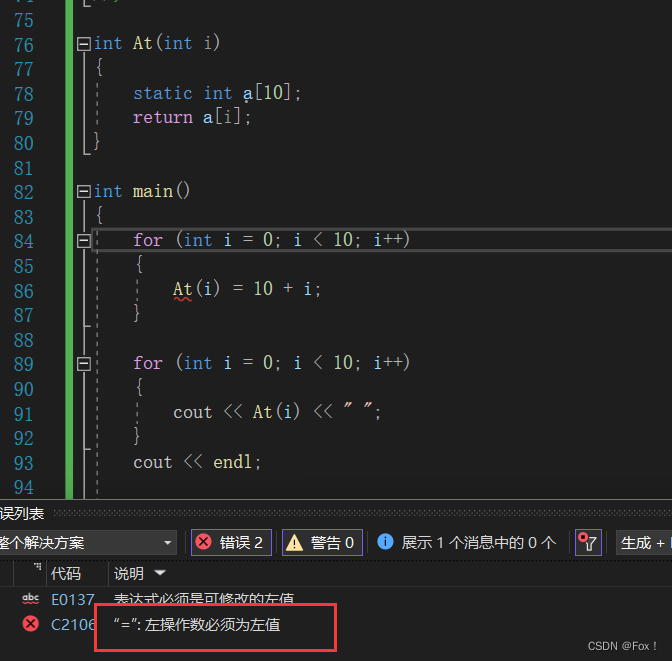Image resolution: width=672 pixels, height=661 pixels.
Task: Collapse the At function code block
Action: pos(84,44)
